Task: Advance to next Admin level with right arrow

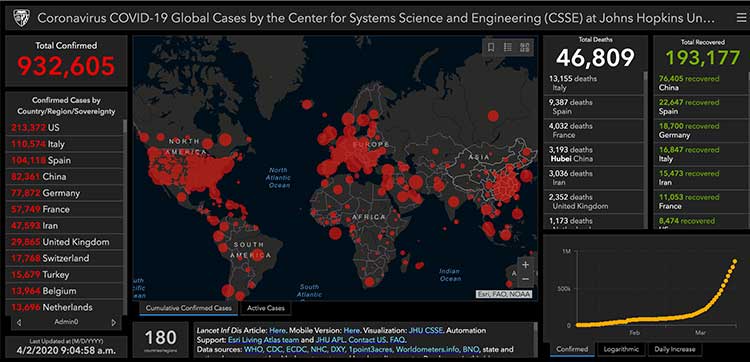Action: (x=113, y=322)
